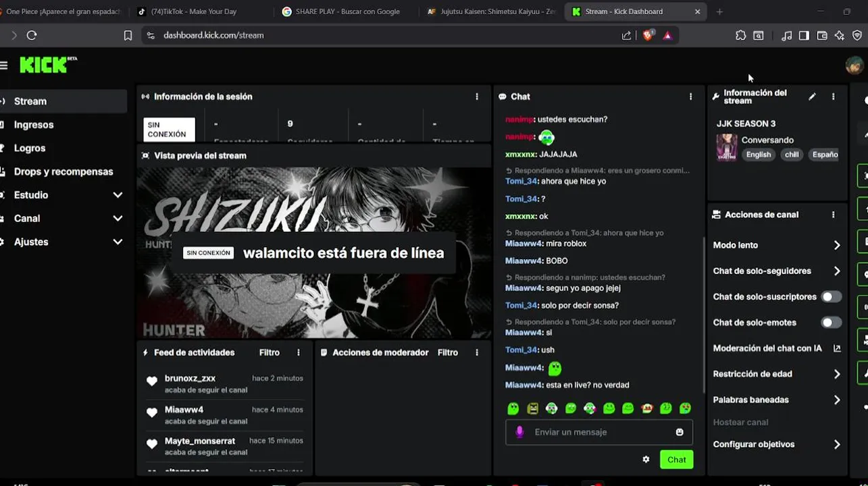The width and height of the screenshot is (868, 486).
Task: Open Leo AI sparkle icon
Action: [840, 35]
